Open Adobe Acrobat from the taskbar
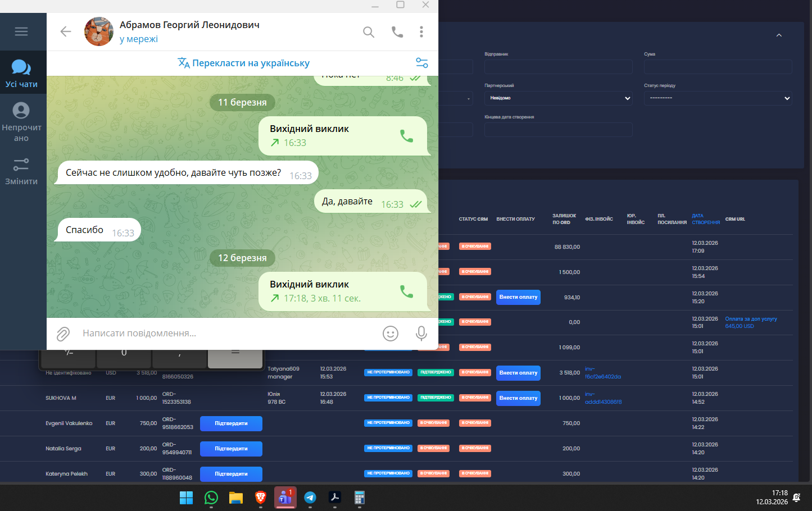Viewport: 812px width, 511px height. pos(334,498)
